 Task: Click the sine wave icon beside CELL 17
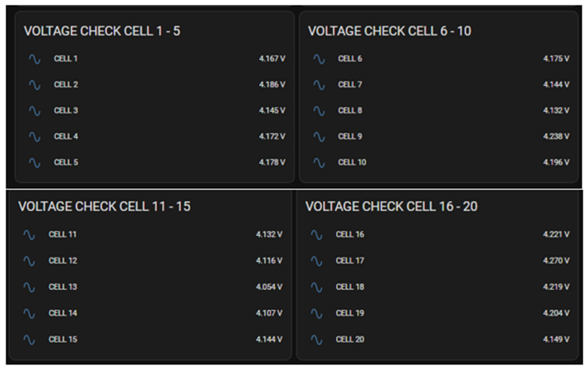[x=317, y=261]
